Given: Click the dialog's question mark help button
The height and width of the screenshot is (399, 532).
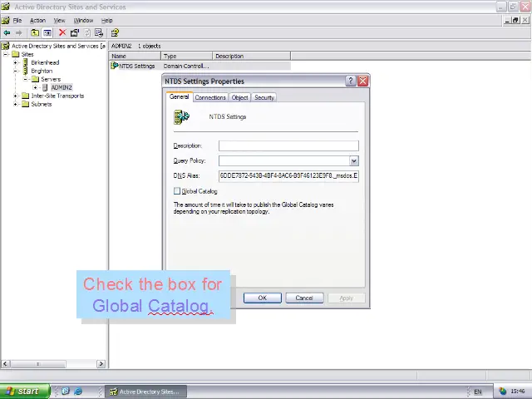Looking at the screenshot, I should tap(351, 81).
